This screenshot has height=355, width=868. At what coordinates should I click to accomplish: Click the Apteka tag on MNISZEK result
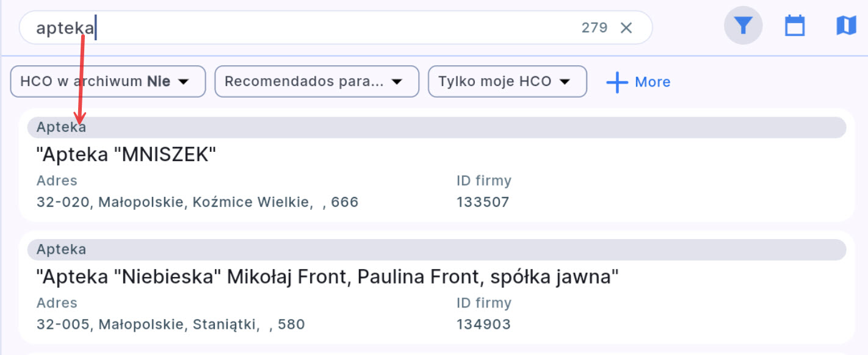coord(61,127)
